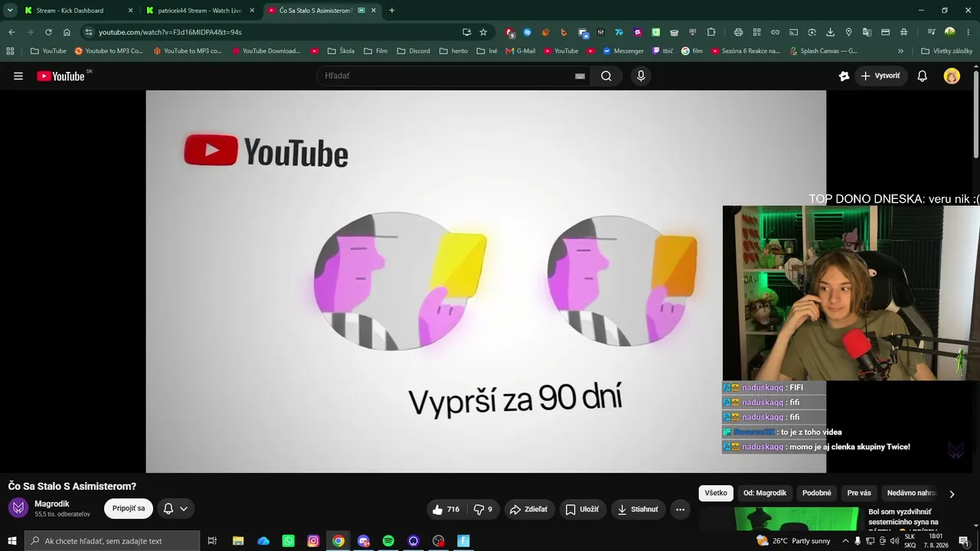Dislike the video with 9 dislikes
The width and height of the screenshot is (980, 551).
[x=483, y=509]
